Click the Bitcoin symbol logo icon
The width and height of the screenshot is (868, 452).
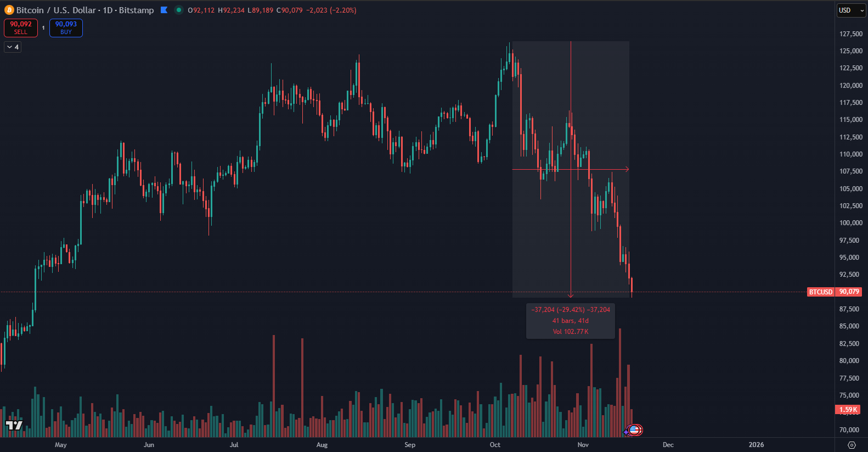(x=9, y=10)
